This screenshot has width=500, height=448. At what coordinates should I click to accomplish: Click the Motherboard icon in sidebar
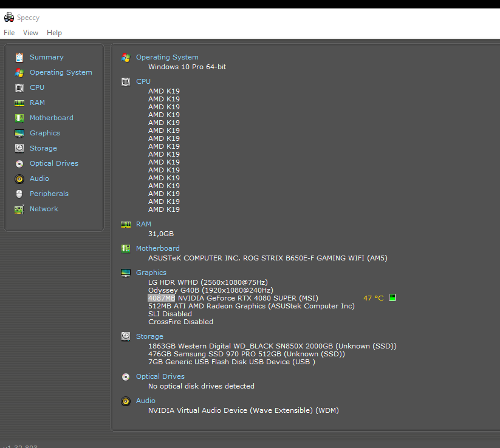pos(19,118)
